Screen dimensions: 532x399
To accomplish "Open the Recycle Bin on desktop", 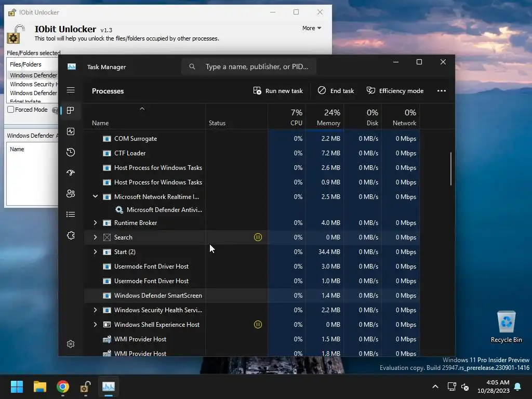I will [506, 327].
